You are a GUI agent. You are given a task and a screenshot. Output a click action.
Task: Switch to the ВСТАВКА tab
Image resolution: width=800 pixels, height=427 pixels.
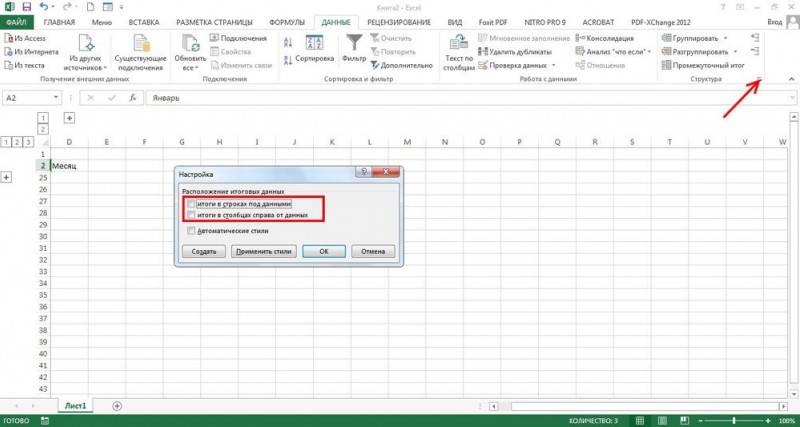(x=144, y=22)
